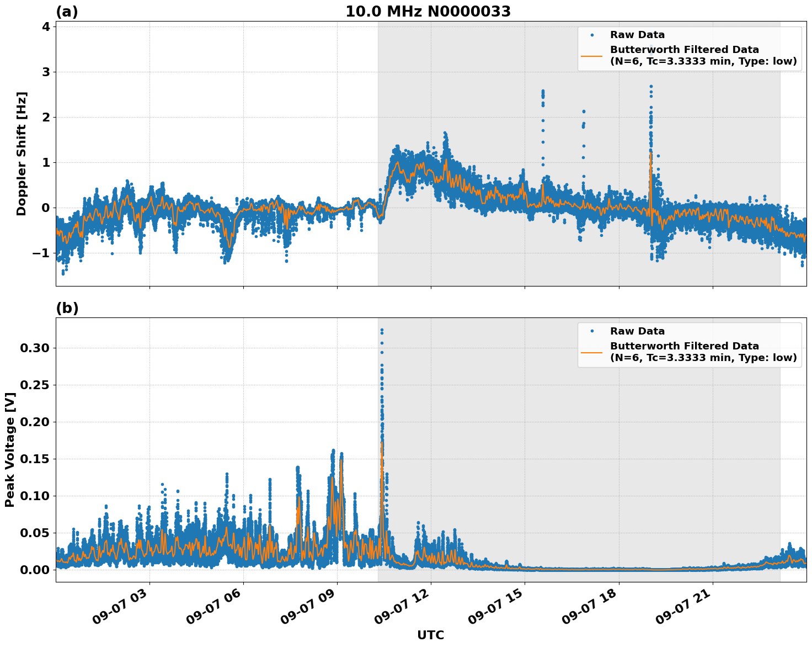Select the UTC axis label
The height and width of the screenshot is (647, 812).
(431, 635)
